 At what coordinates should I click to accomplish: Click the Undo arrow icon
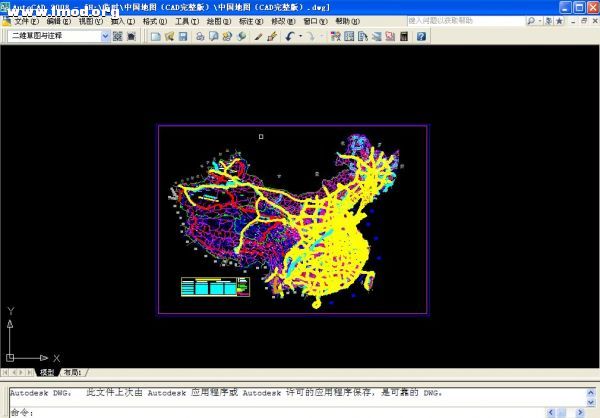[x=289, y=36]
